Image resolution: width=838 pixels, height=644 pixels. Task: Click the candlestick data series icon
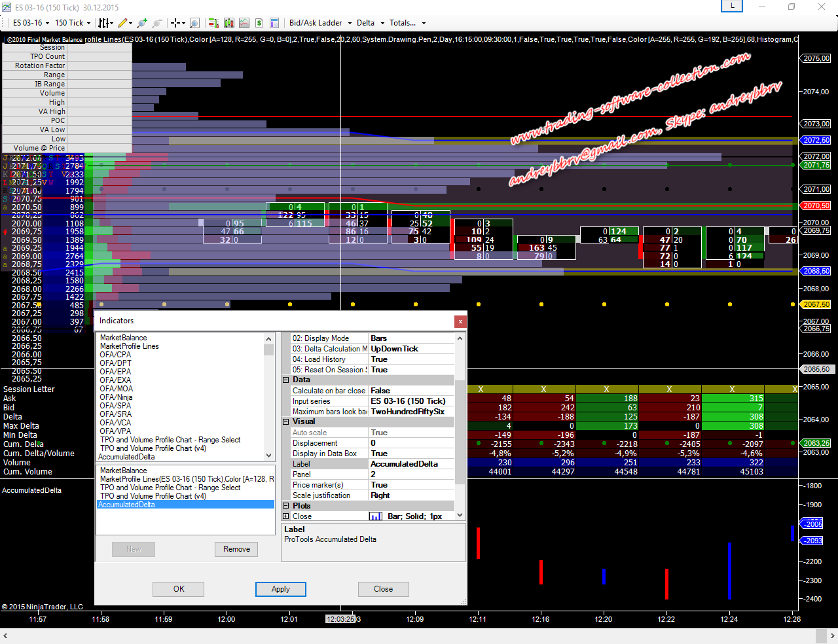pyautogui.click(x=228, y=23)
